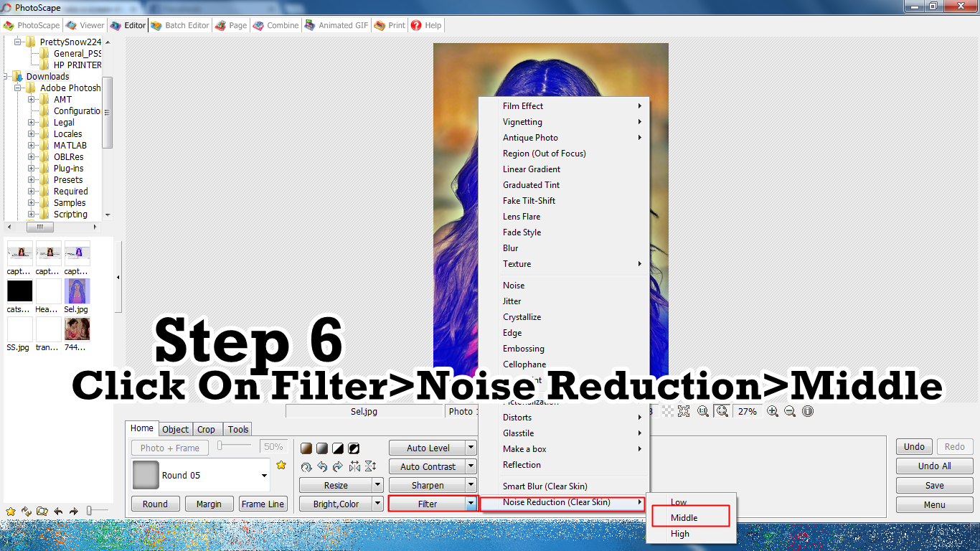Switch to the Combine module
980x551 pixels.
click(x=276, y=25)
